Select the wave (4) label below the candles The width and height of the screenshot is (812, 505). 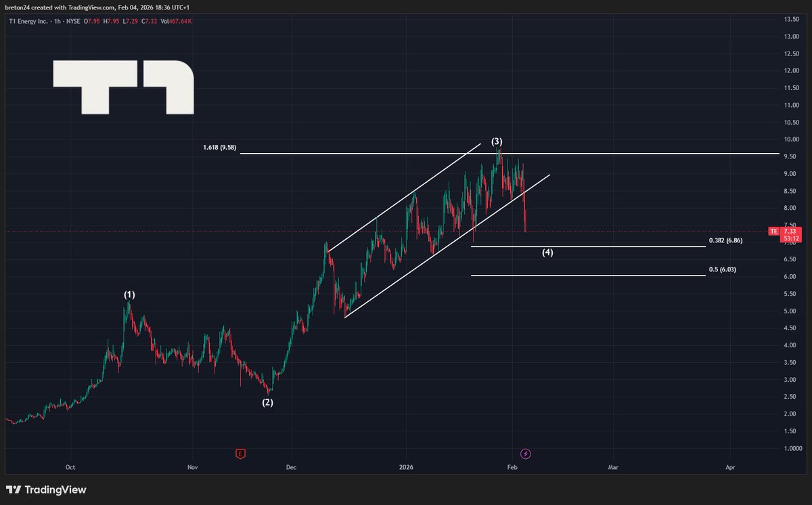[547, 252]
